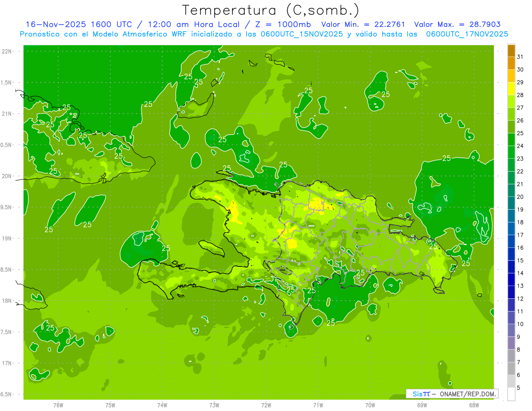Click the "74W" longitude label
Screen dimensions: 532x411
tap(162, 405)
